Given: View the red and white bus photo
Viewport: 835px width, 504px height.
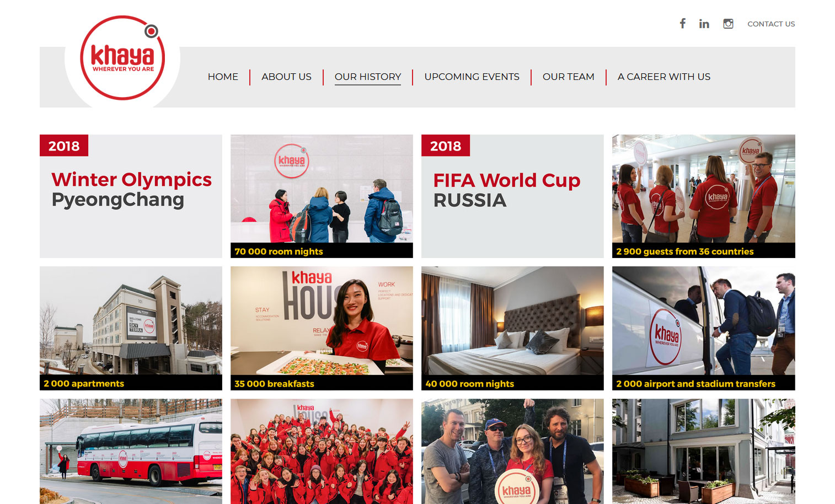Looking at the screenshot, I should 131,451.
